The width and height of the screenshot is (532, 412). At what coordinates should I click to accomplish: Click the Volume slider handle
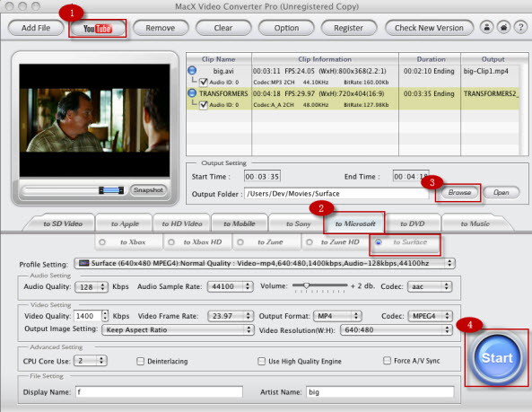pyautogui.click(x=306, y=285)
